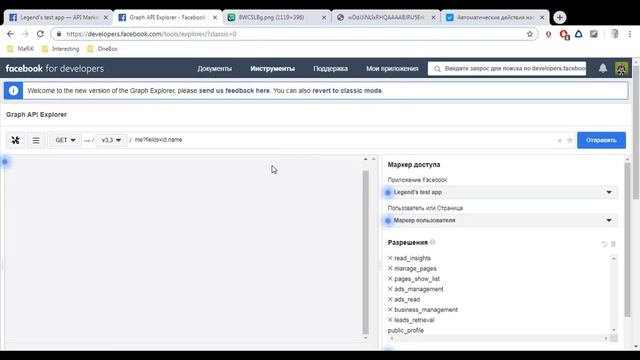
Task: Click the info icon next to Разрешения
Action: pyautogui.click(x=433, y=242)
